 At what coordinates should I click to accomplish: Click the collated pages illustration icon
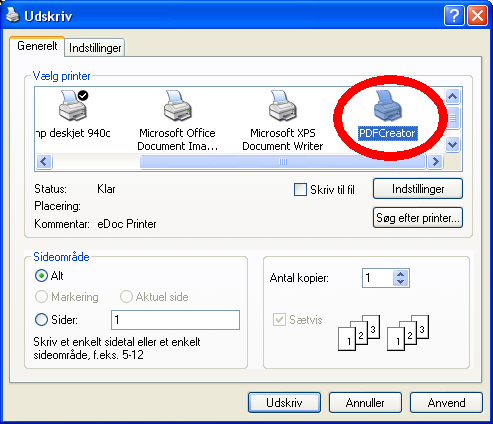click(x=383, y=332)
